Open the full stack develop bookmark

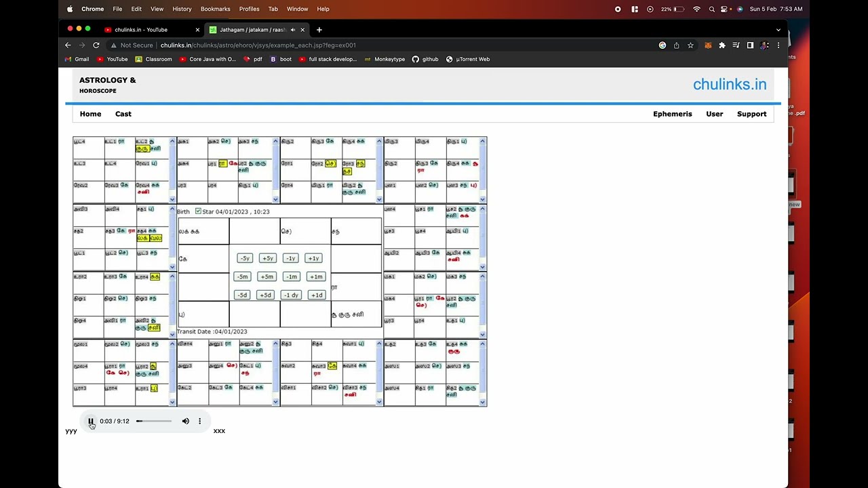coord(328,59)
